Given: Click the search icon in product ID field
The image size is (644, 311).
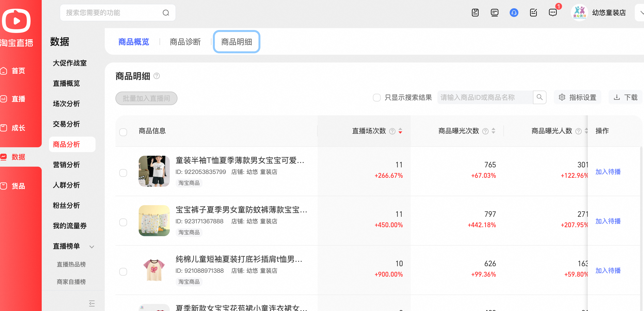Looking at the screenshot, I should coord(539,97).
